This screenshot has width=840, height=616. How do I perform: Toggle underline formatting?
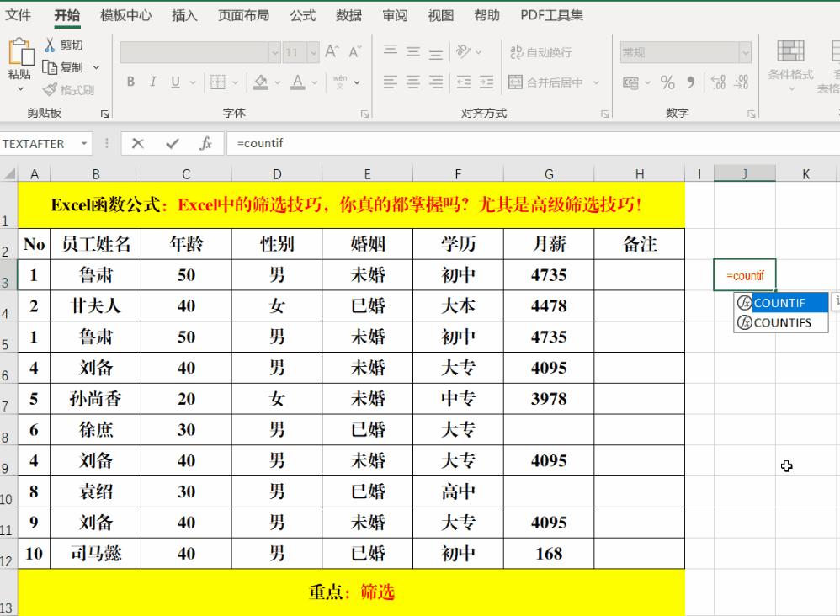(175, 82)
